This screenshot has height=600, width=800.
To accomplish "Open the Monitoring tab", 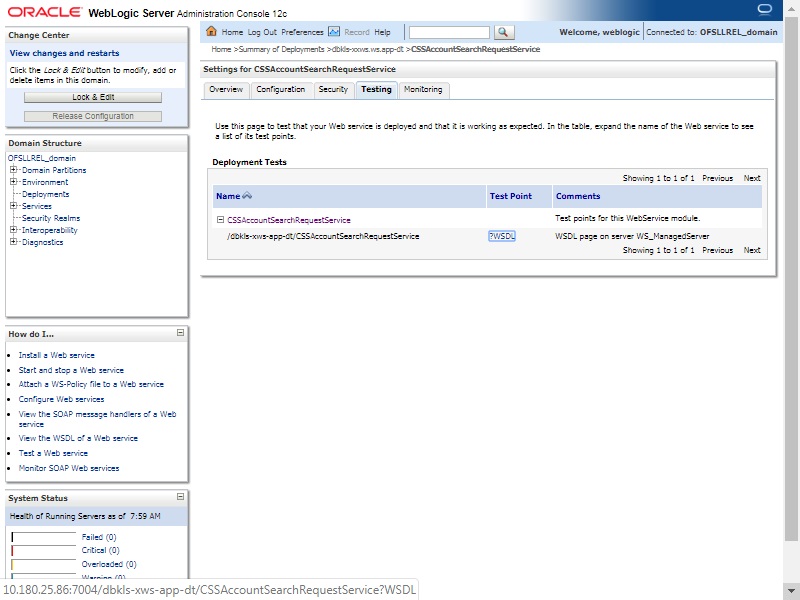I will 423,89.
